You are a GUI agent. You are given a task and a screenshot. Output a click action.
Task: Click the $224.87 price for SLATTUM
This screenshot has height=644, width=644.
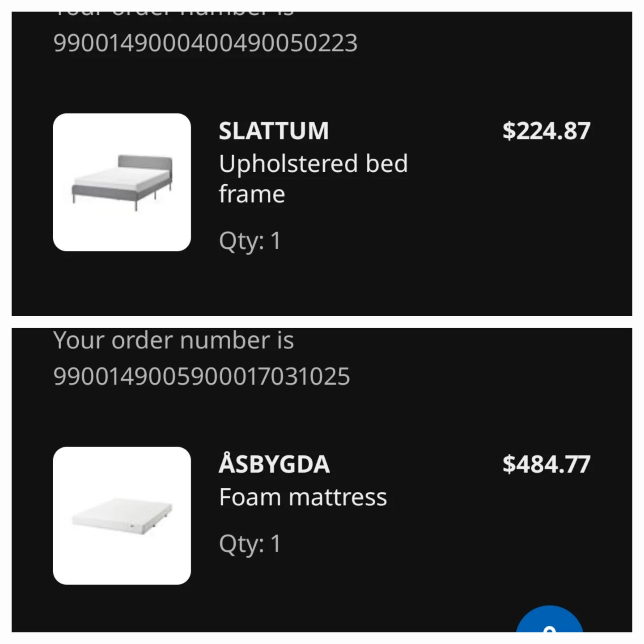tap(547, 131)
